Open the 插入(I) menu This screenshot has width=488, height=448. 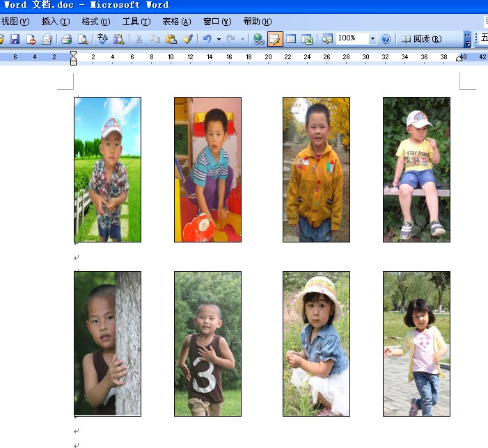coord(55,22)
